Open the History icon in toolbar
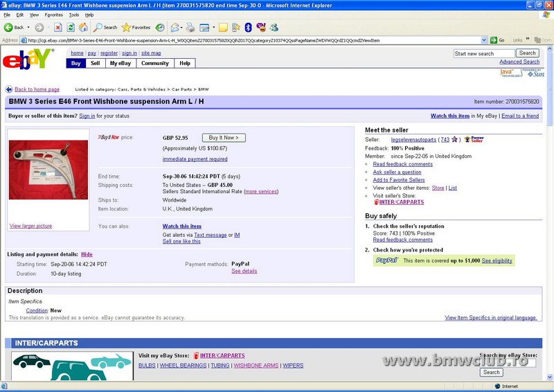Screen dimensions: 554x392 [x=160, y=27]
